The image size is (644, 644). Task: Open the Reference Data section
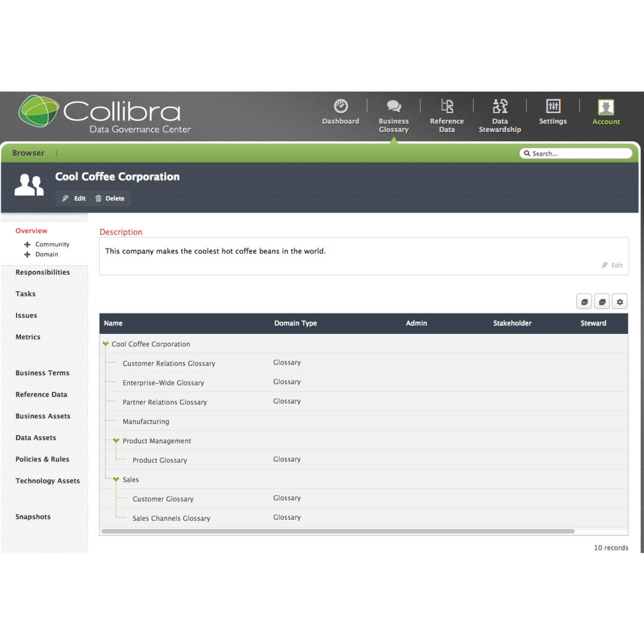pyautogui.click(x=447, y=116)
